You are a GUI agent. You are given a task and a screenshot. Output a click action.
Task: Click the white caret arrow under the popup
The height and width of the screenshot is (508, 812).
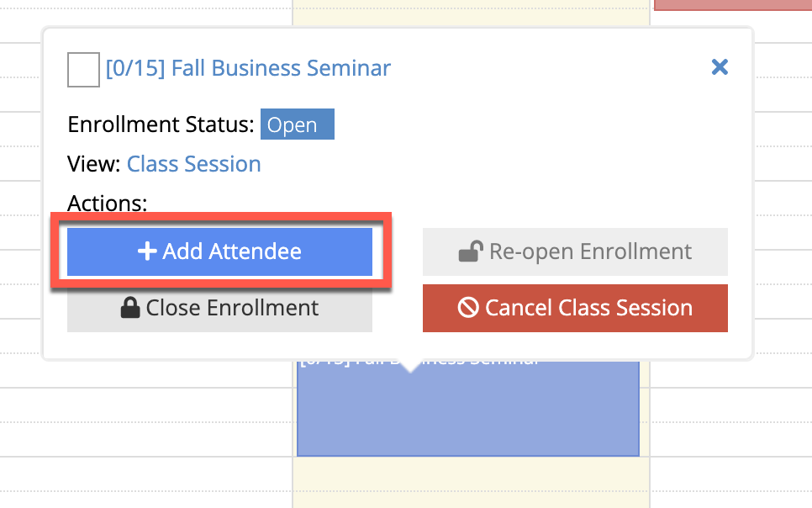point(409,363)
